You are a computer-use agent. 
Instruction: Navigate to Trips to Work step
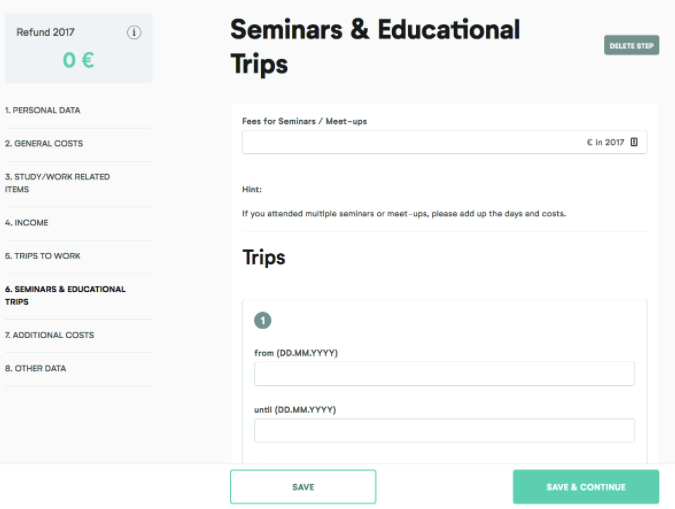click(x=43, y=256)
